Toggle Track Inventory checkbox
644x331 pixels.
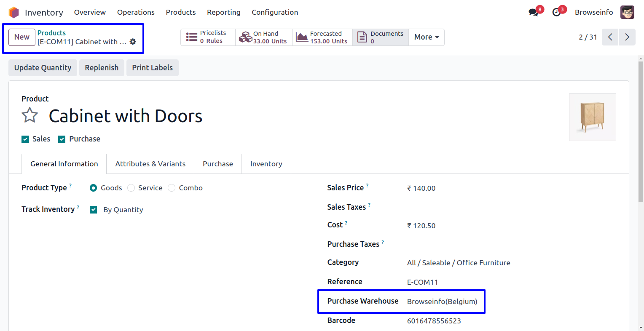coord(94,210)
